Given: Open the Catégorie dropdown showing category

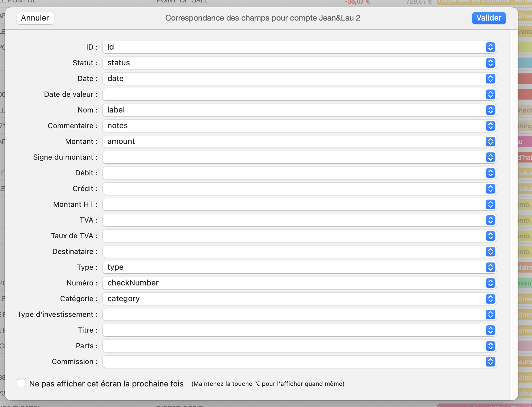Looking at the screenshot, I should (299, 299).
